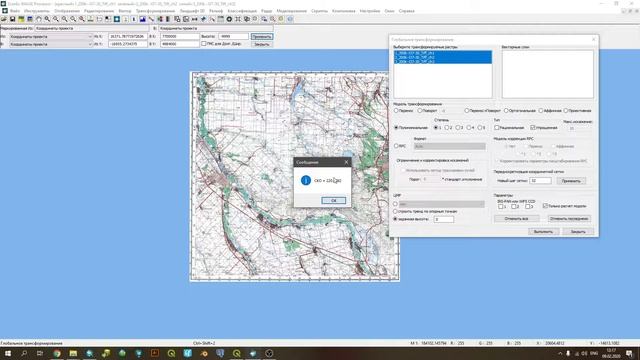Close the Сообщение message box
The image size is (640, 360).
pos(346,162)
